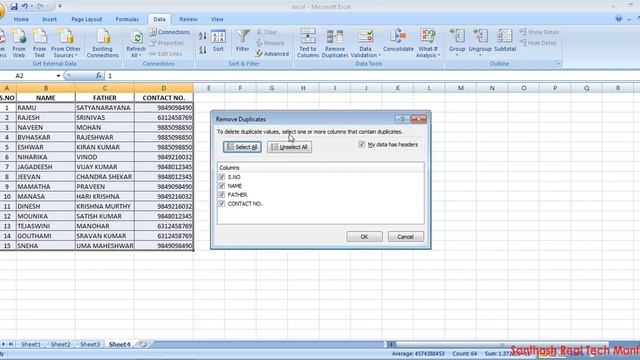
Task: Click the Refresh All icon
Action: click(136, 43)
